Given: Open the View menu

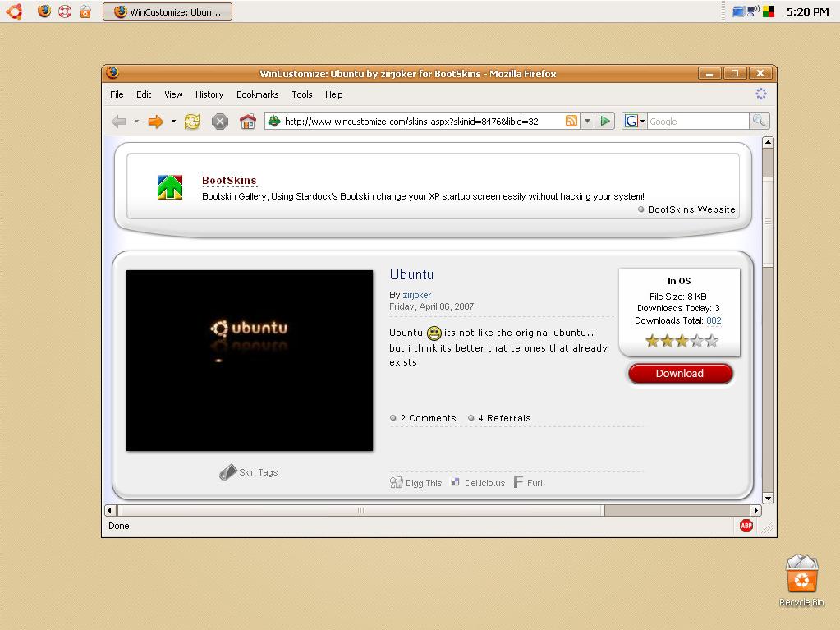Looking at the screenshot, I should (173, 94).
